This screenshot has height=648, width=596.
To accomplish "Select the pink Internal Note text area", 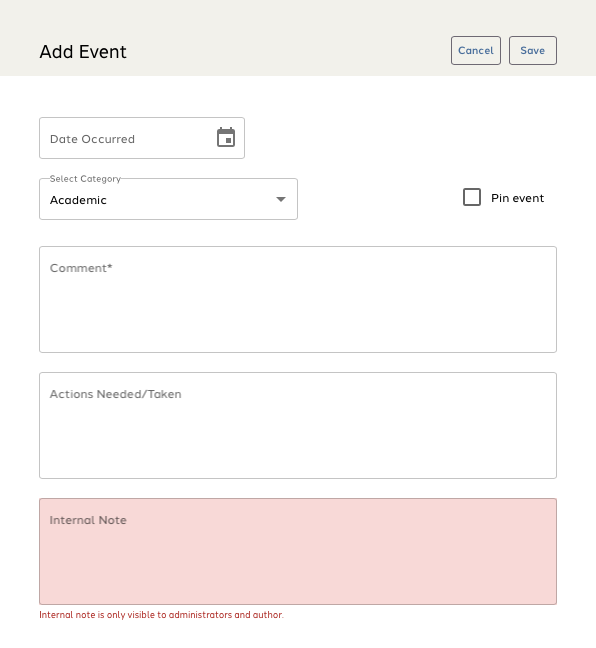I will coord(298,551).
